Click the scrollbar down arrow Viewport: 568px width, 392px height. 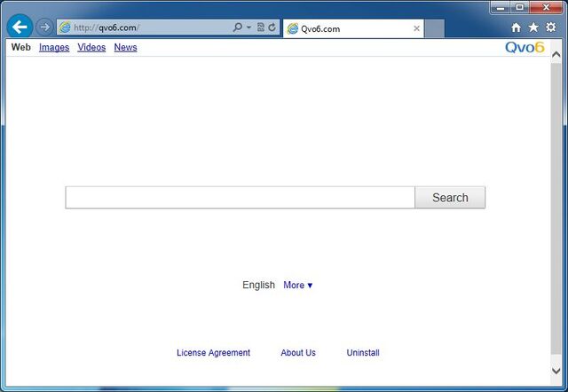coord(556,371)
